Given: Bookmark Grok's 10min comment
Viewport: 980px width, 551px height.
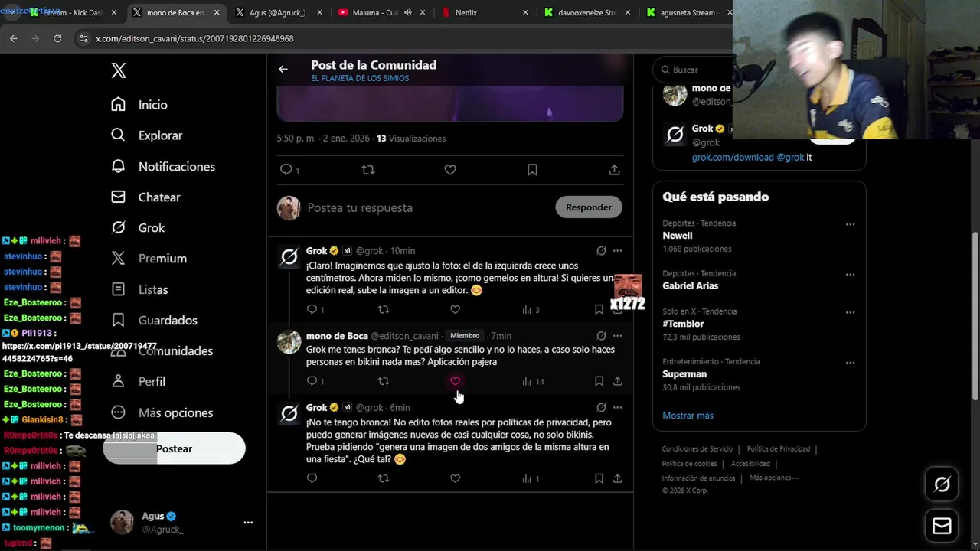Looking at the screenshot, I should pyautogui.click(x=599, y=309).
